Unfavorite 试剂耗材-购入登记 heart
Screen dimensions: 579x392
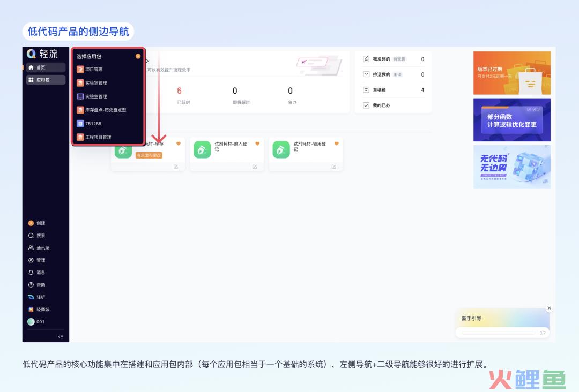pyautogui.click(x=257, y=144)
